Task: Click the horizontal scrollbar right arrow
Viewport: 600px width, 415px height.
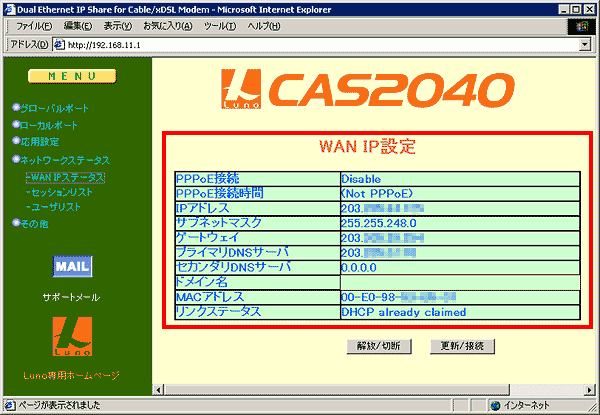Action: point(590,390)
